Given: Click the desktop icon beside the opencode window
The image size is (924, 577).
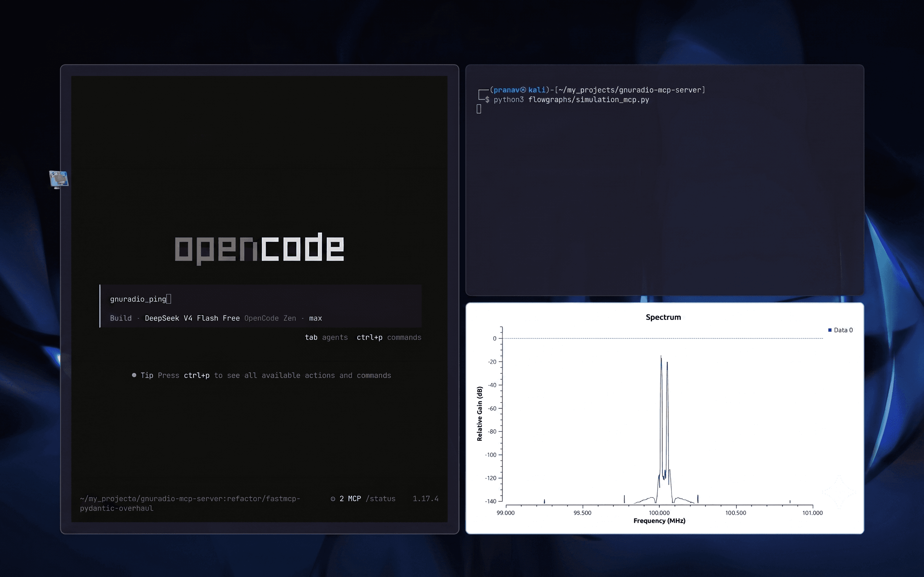Looking at the screenshot, I should click(59, 179).
